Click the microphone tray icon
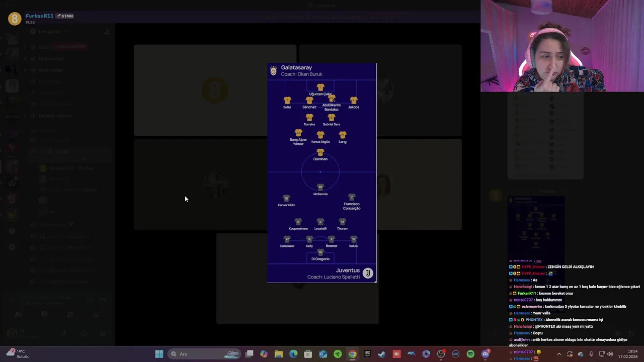The width and height of the screenshot is (644, 362). [x=591, y=354]
